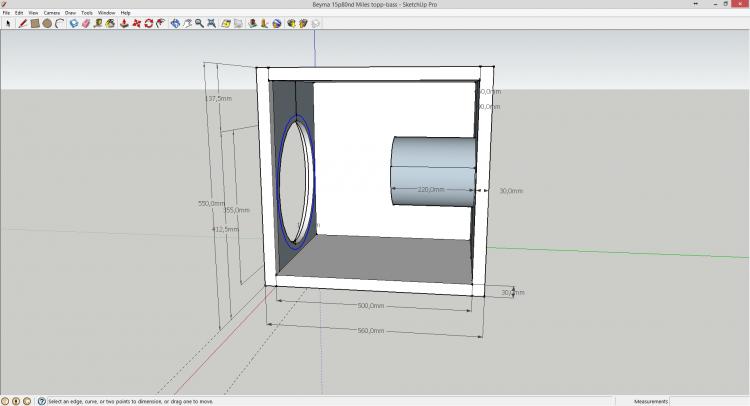The image size is (750, 406).
Task: Click the help question mark in status bar
Action: [x=41, y=401]
